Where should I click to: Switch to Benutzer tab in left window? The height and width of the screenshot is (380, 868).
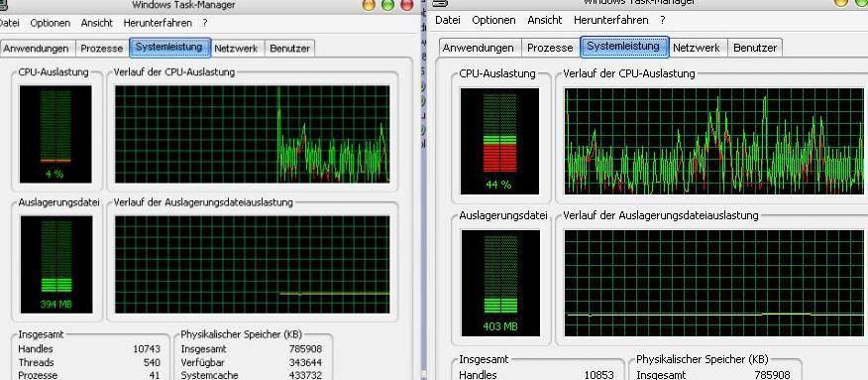click(x=289, y=49)
